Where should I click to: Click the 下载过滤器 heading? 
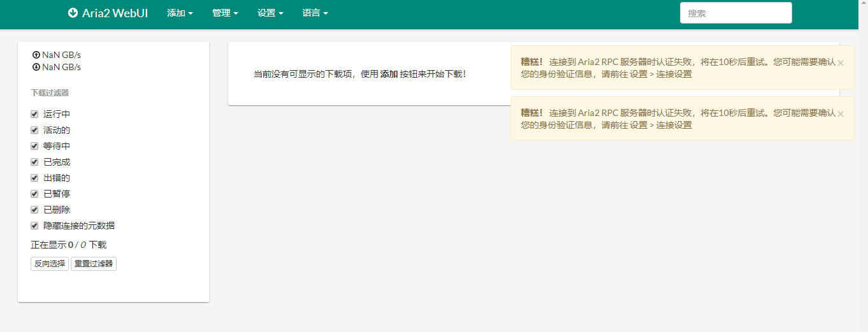[x=50, y=92]
